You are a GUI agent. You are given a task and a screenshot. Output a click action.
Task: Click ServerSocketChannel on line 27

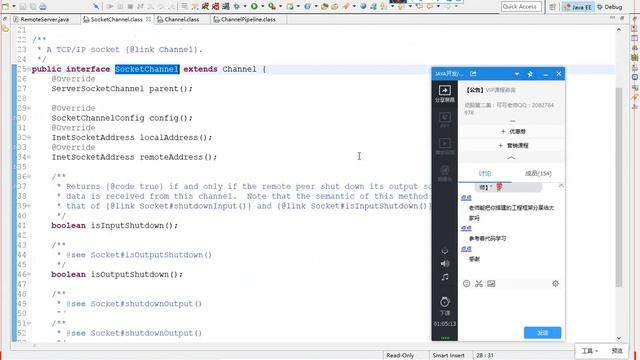tap(98, 89)
